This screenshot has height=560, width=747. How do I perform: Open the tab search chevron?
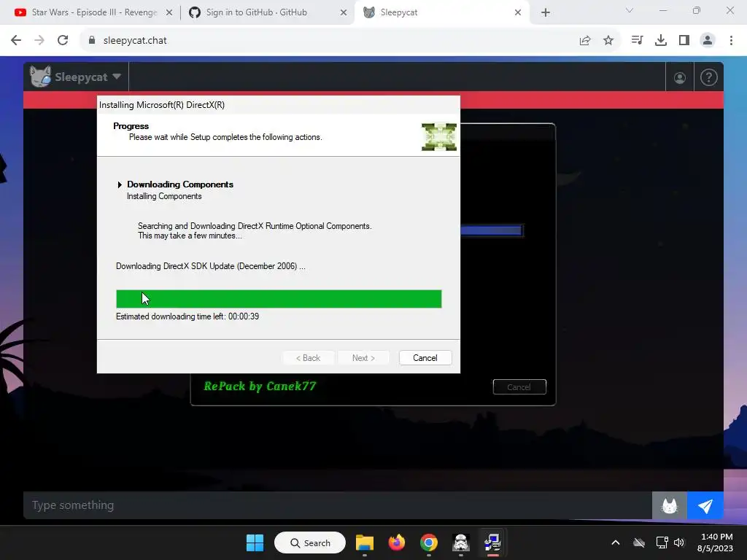[630, 10]
